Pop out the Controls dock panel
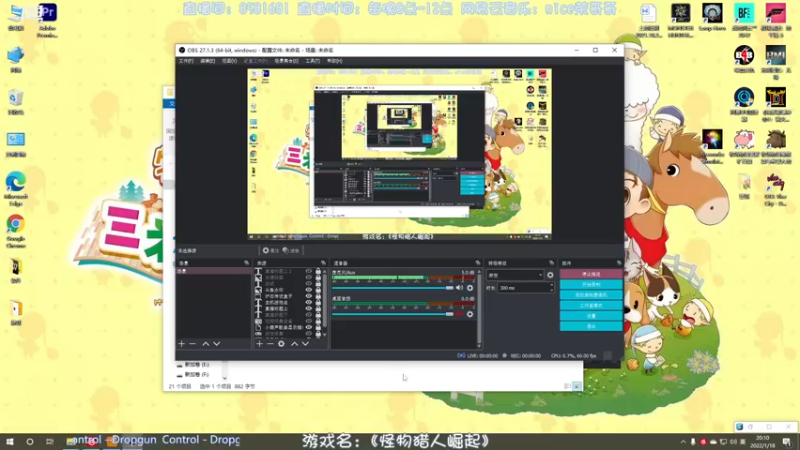 pos(619,263)
